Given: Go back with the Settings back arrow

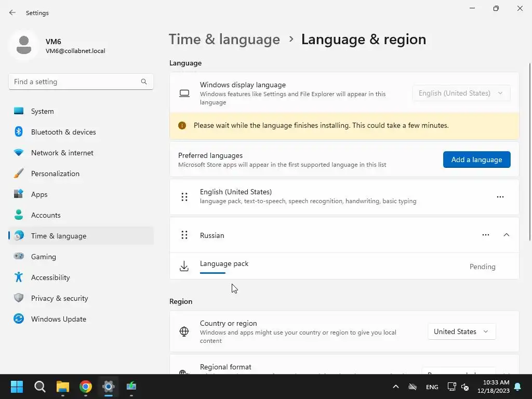Looking at the screenshot, I should click(x=12, y=12).
